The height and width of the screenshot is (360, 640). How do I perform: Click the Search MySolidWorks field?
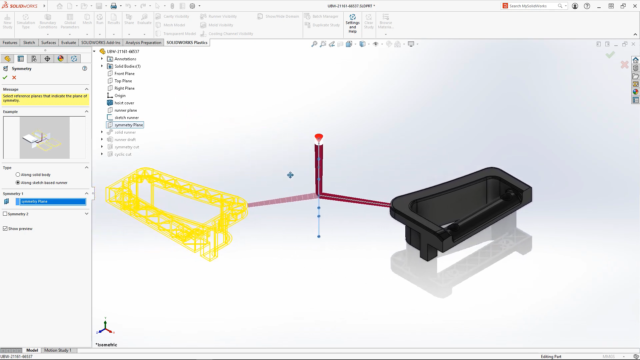click(x=534, y=6)
